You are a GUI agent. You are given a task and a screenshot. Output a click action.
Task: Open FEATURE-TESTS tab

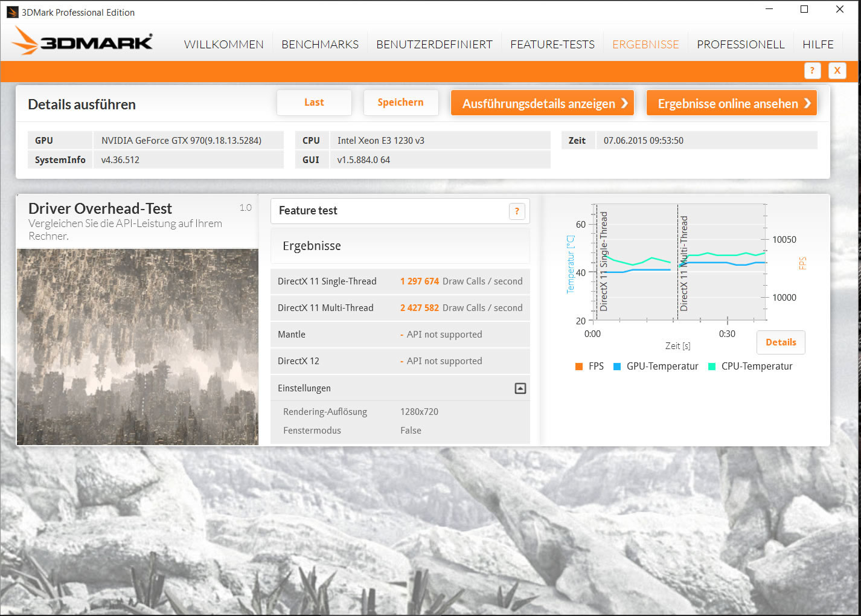click(552, 44)
